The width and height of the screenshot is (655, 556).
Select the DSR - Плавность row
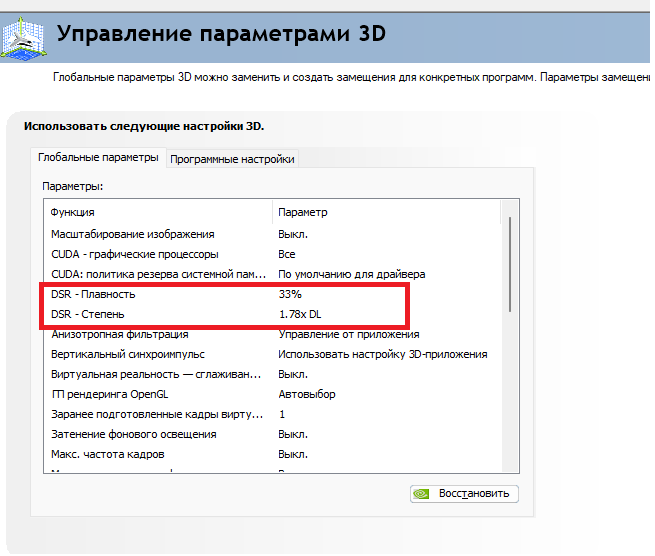coord(272,295)
